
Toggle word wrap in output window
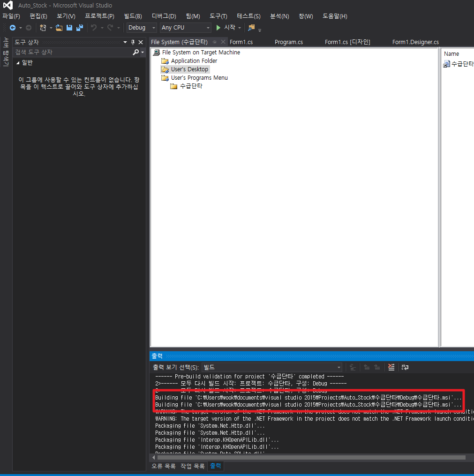[x=405, y=367]
